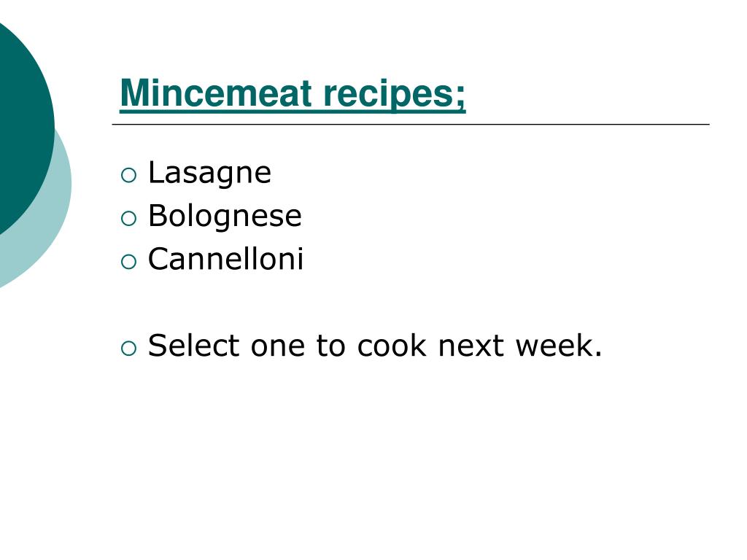The height and width of the screenshot is (560, 747).
Task: Click the word 'Select' in the last bullet
Action: [194, 345]
